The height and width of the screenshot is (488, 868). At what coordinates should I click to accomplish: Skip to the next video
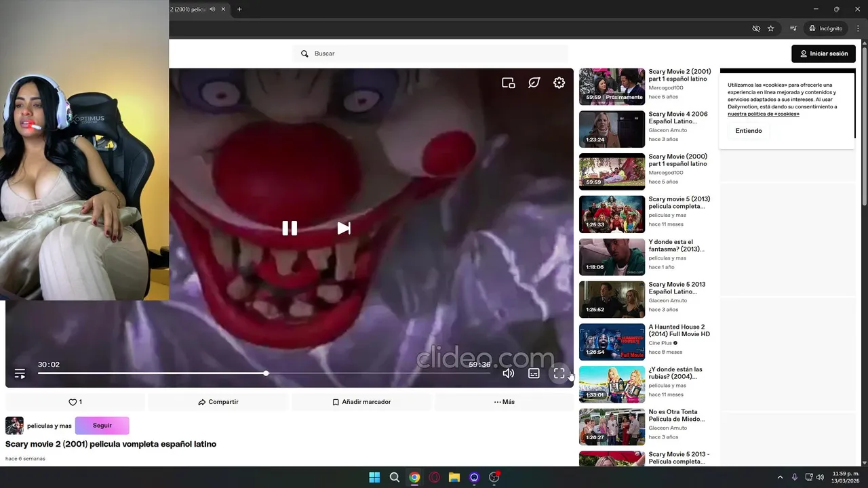click(344, 228)
